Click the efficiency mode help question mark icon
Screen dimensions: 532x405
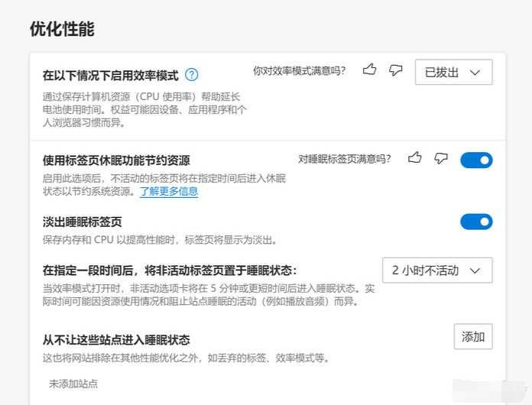[x=192, y=75]
